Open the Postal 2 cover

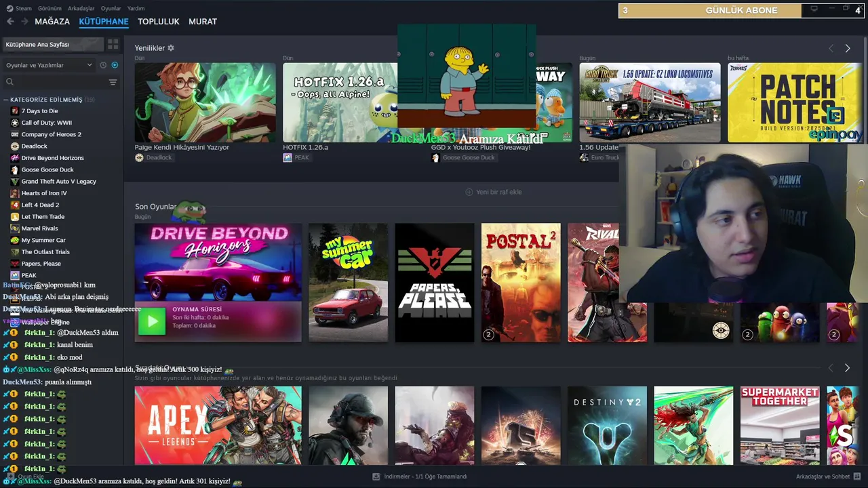pos(521,283)
